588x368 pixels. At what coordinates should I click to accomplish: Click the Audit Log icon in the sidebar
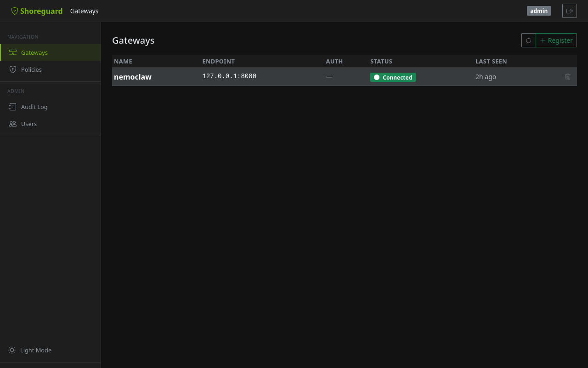click(13, 107)
